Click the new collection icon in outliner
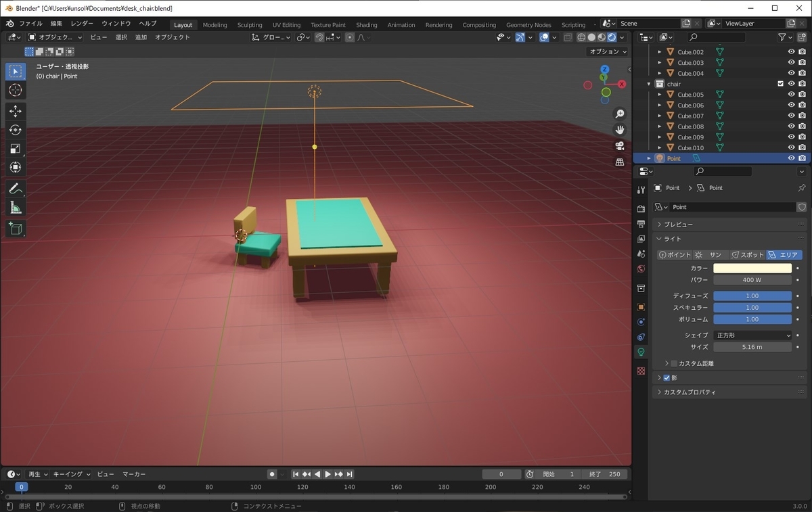 click(x=800, y=37)
